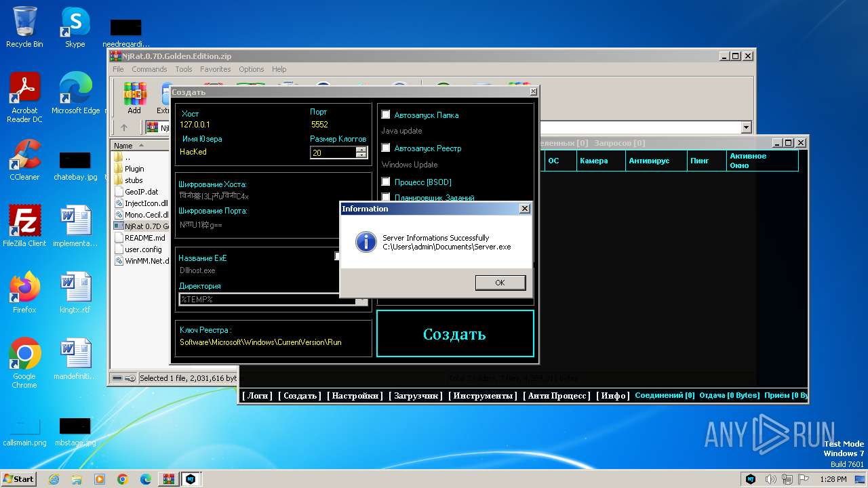The image size is (868, 488).
Task: Click Chrome icon in taskbar
Action: click(123, 479)
